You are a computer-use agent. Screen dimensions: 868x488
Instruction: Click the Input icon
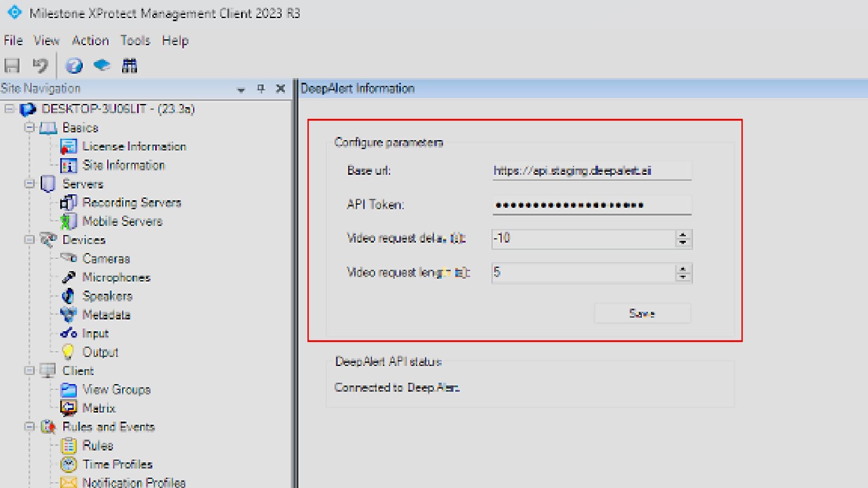pos(69,333)
